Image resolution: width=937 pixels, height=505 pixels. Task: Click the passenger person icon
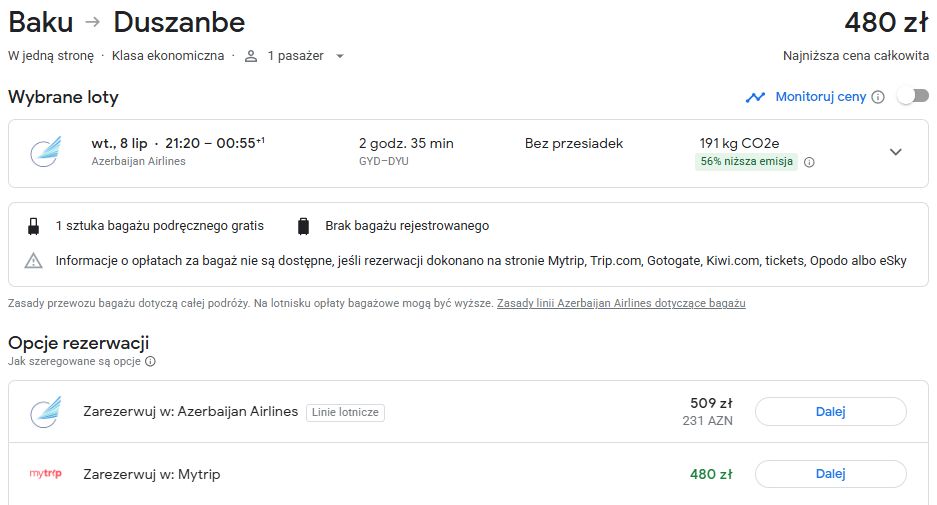(251, 56)
